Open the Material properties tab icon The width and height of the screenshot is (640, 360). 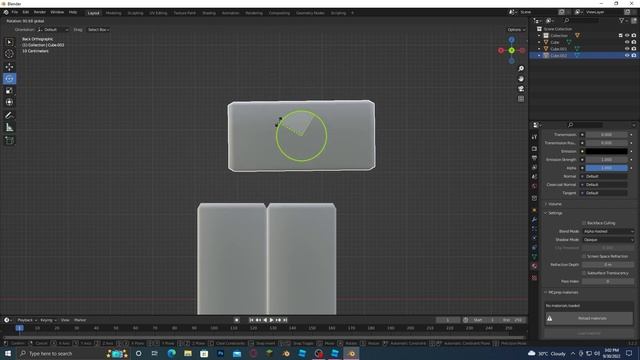[534, 266]
